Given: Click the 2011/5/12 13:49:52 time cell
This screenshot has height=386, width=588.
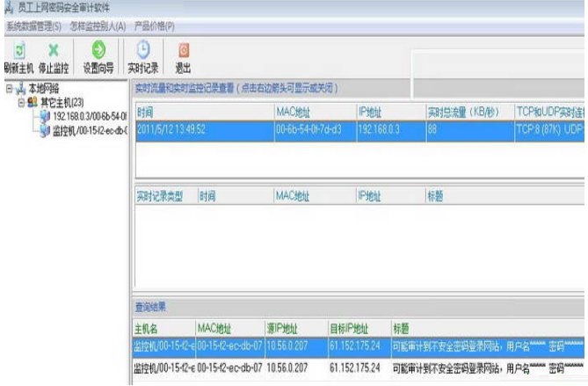Looking at the screenshot, I should tap(205, 130).
